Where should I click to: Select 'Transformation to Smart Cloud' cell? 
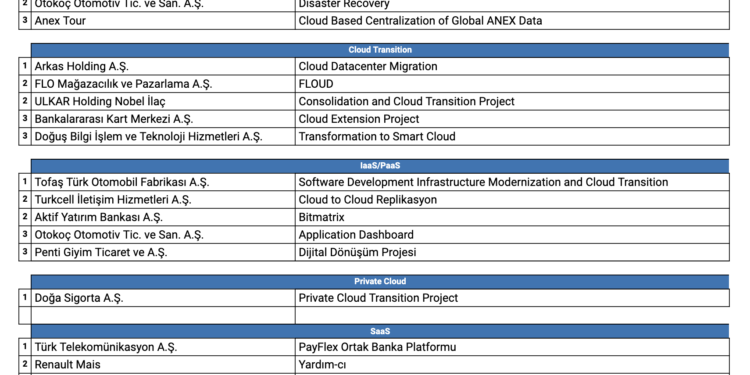click(x=512, y=137)
